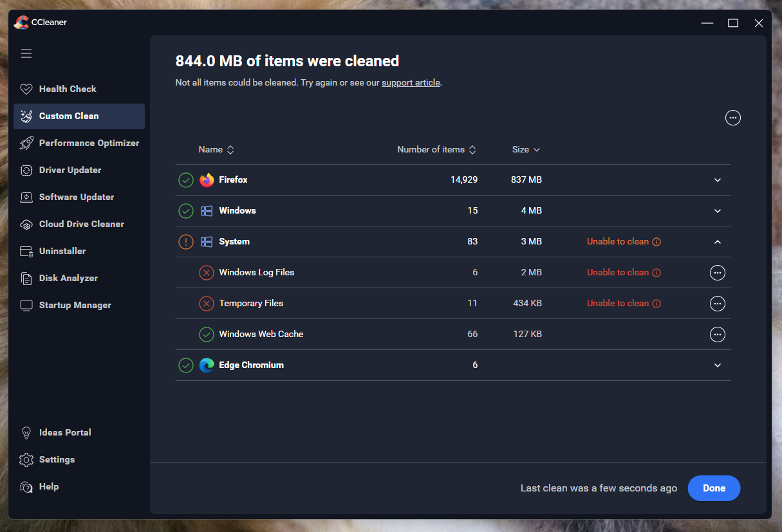Open Cloud Drive Cleaner icon
This screenshot has height=532, width=782.
tap(26, 225)
